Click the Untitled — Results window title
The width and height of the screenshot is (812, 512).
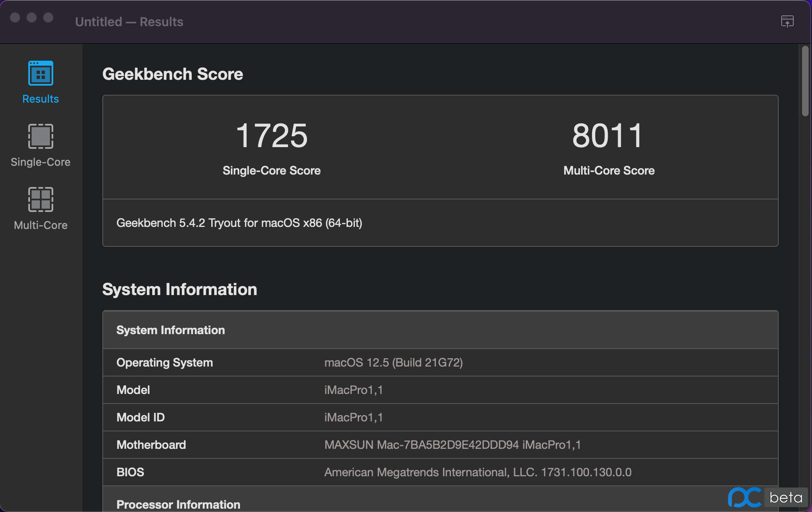(129, 22)
